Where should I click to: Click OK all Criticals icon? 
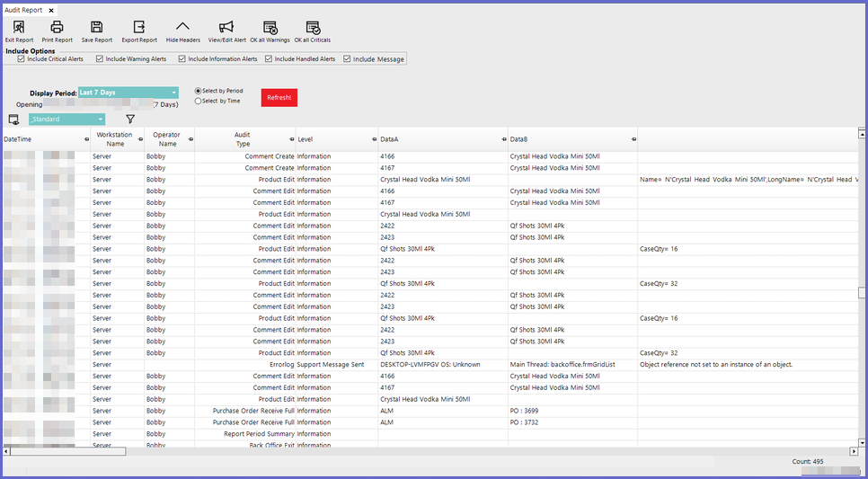click(x=313, y=28)
